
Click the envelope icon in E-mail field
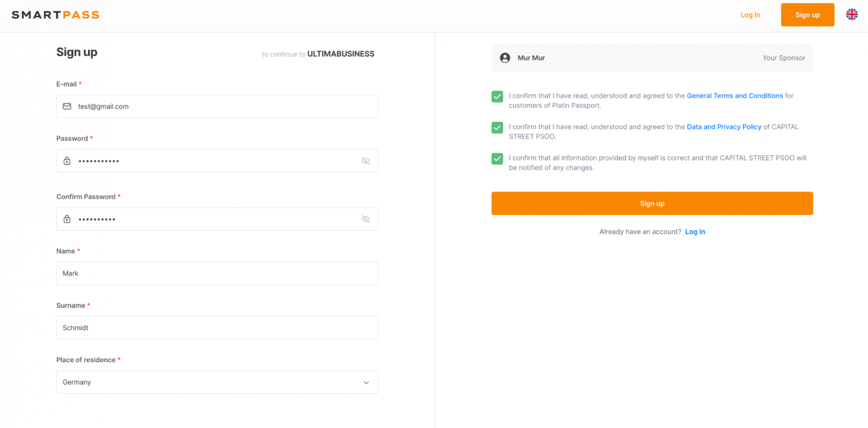click(x=67, y=106)
